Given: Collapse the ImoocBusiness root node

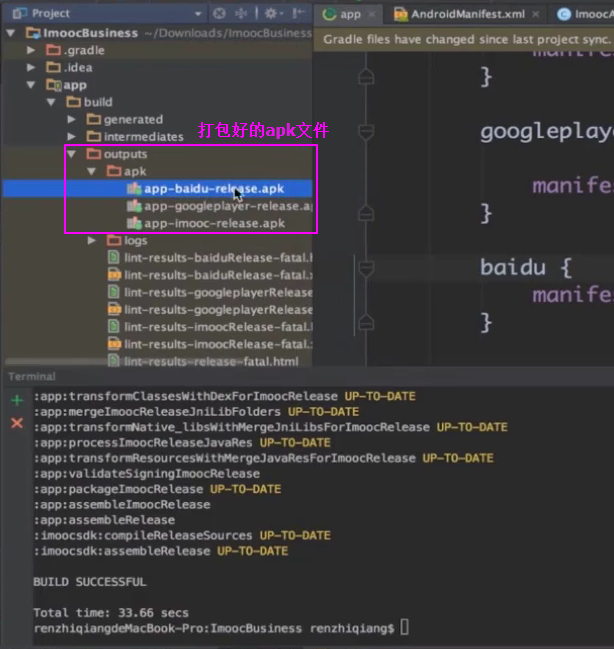Looking at the screenshot, I should 11,33.
